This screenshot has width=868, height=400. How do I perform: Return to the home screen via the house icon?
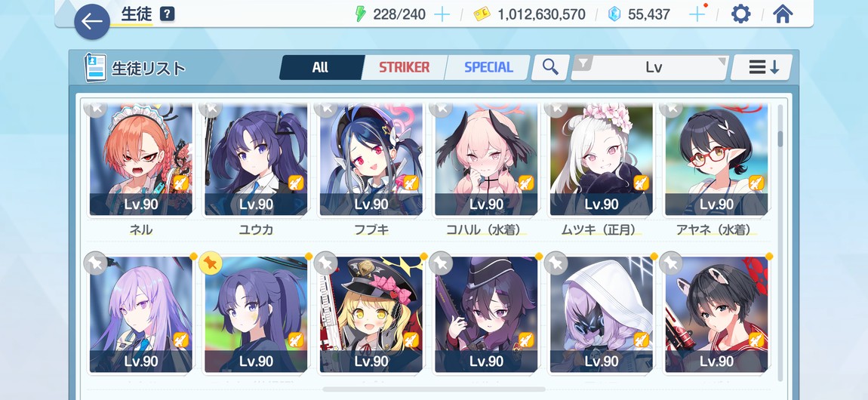782,14
